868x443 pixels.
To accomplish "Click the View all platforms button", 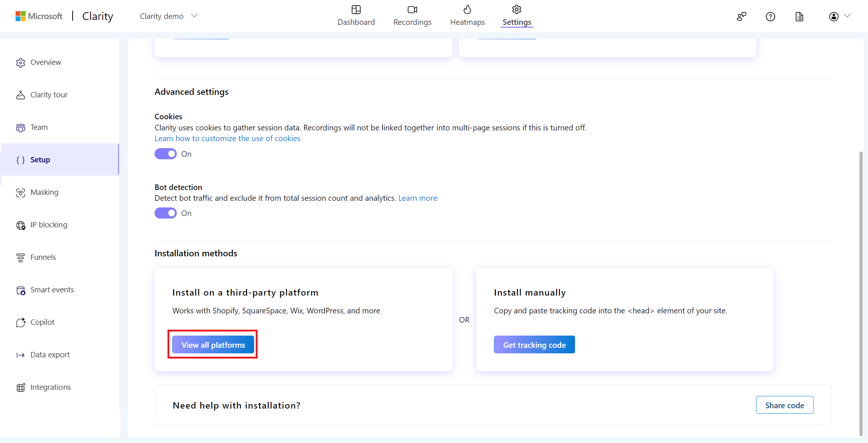I will click(213, 345).
